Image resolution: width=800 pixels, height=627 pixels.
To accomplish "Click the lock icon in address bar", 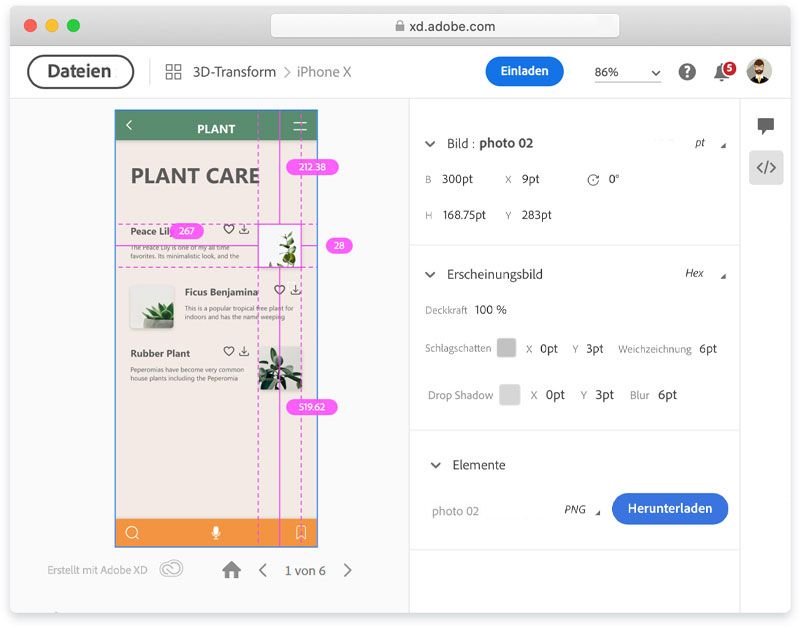I will 399,26.
